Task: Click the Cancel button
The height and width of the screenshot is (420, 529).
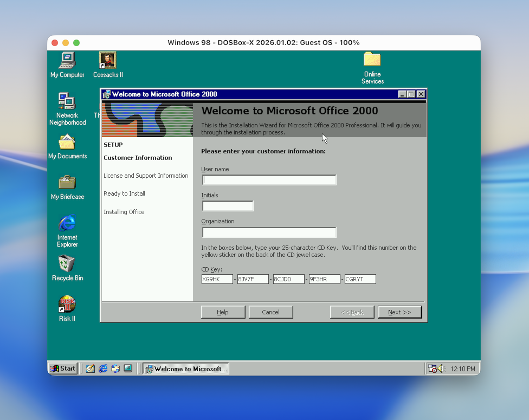Action: [270, 312]
